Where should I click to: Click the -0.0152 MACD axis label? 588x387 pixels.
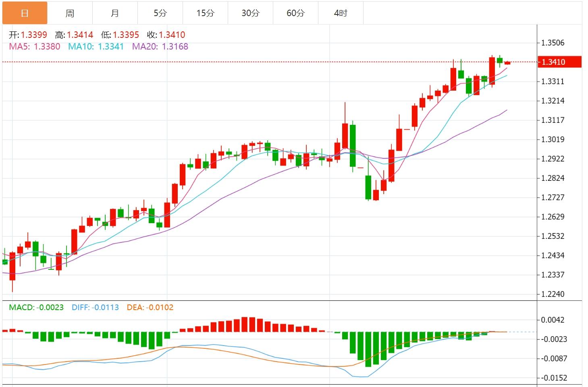(x=554, y=378)
